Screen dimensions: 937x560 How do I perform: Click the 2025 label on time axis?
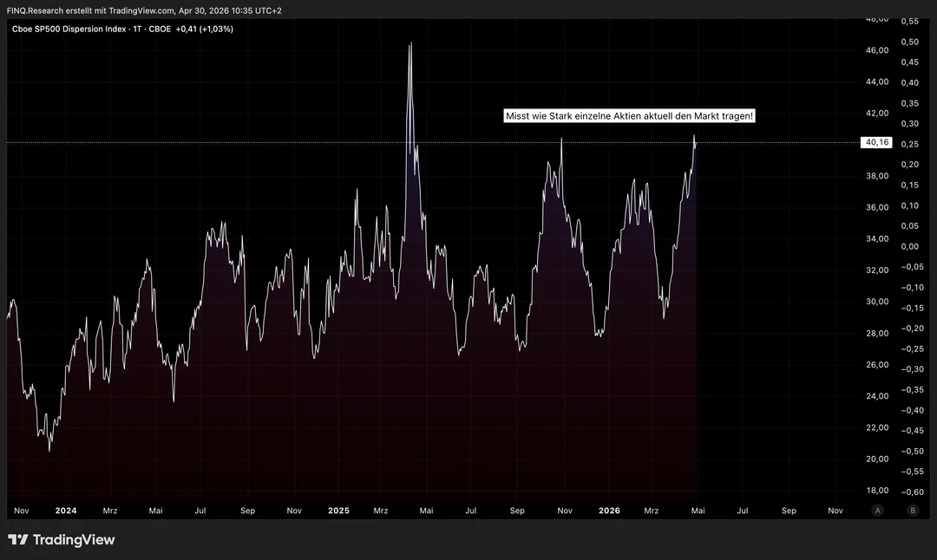click(x=338, y=511)
